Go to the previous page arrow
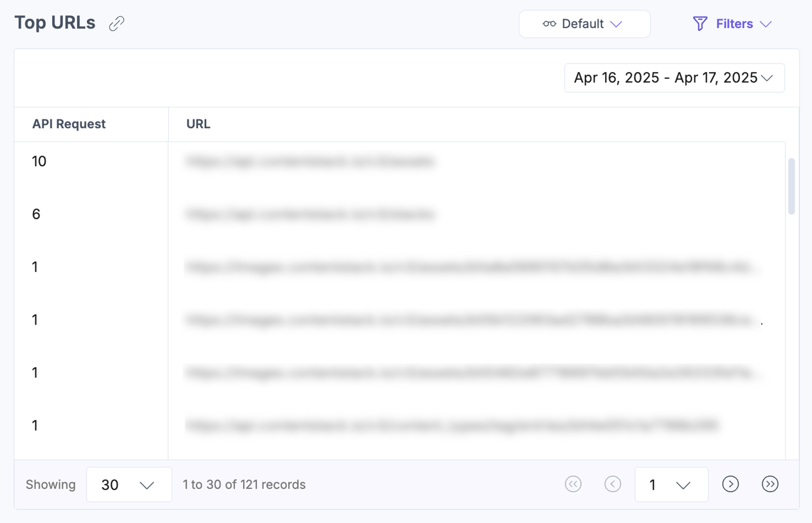Screen dimensions: 812x523 click(612, 484)
